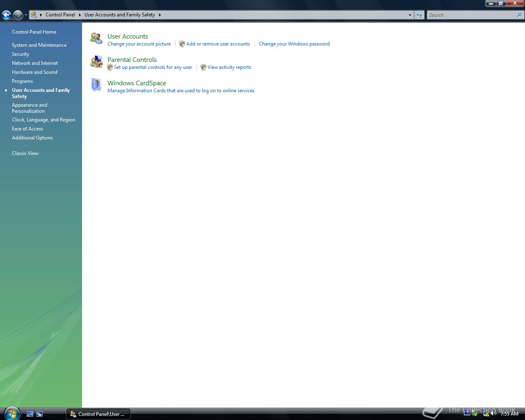The height and width of the screenshot is (420, 525).
Task: Select Control Panel in the breadcrumb
Action: (60, 15)
